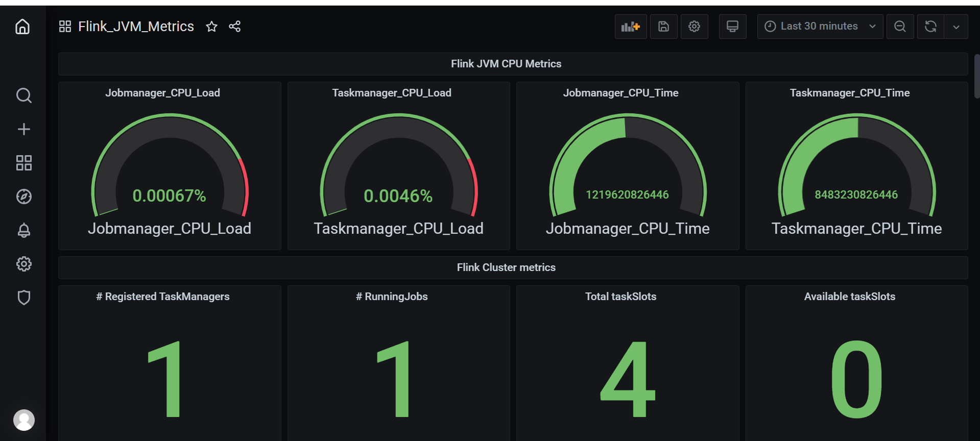Open the user profile avatar

point(23,420)
